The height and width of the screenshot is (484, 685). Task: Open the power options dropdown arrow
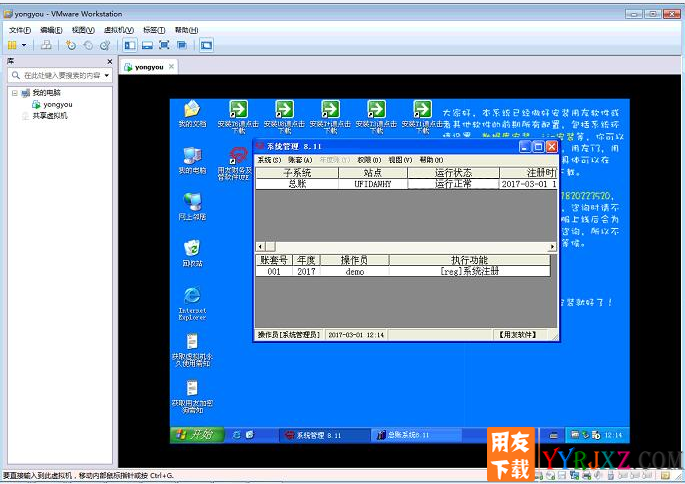point(24,45)
